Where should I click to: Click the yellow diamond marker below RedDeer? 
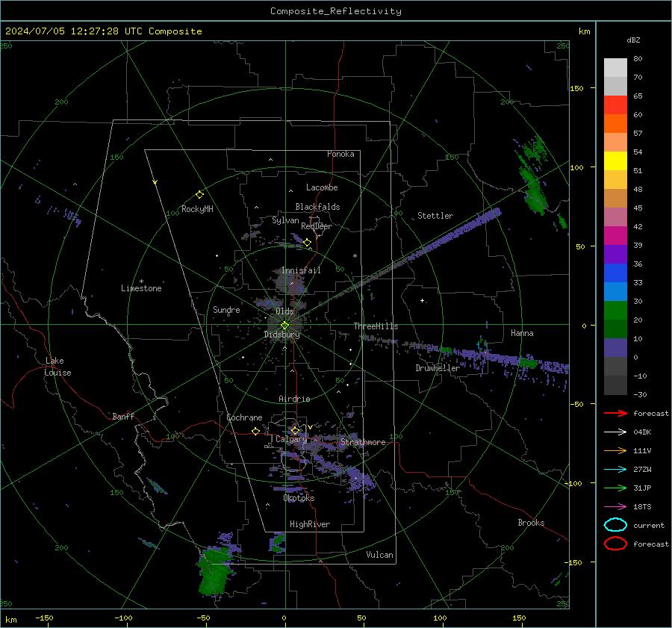[x=308, y=243]
